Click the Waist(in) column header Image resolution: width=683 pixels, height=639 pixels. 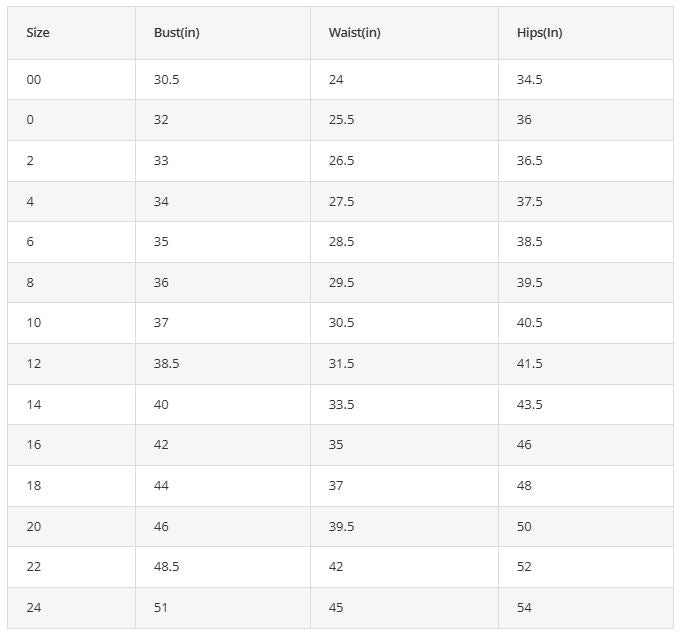354,33
